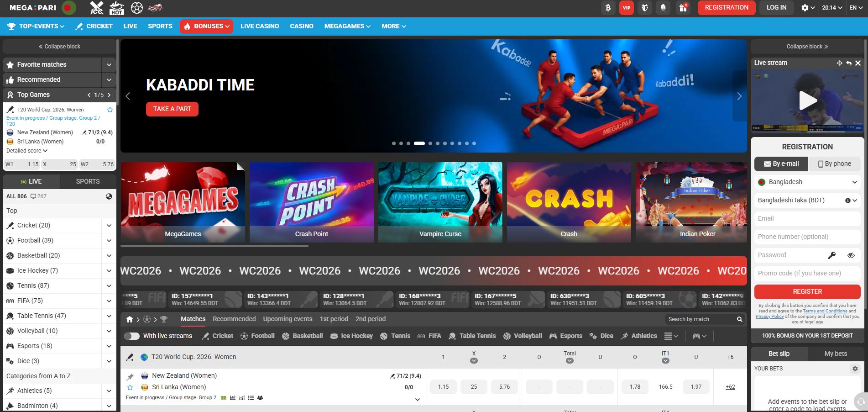Image resolution: width=868 pixels, height=412 pixels.
Task: Open the Vampire Curse game tile
Action: pyautogui.click(x=440, y=202)
